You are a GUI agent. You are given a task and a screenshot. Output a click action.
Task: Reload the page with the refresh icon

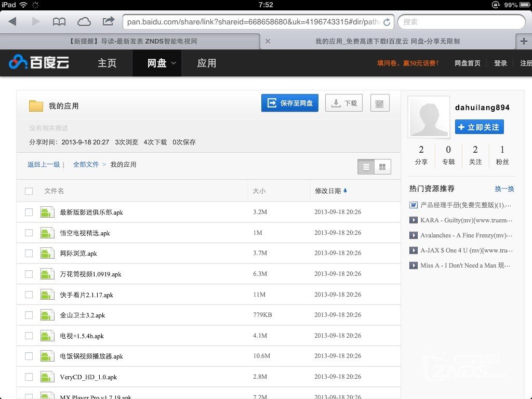(387, 22)
